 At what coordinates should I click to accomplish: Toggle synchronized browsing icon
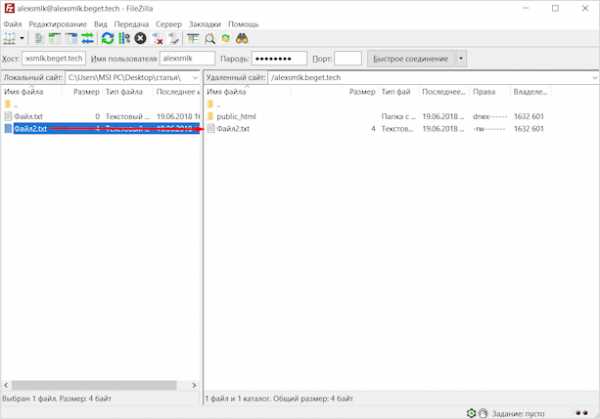226,39
